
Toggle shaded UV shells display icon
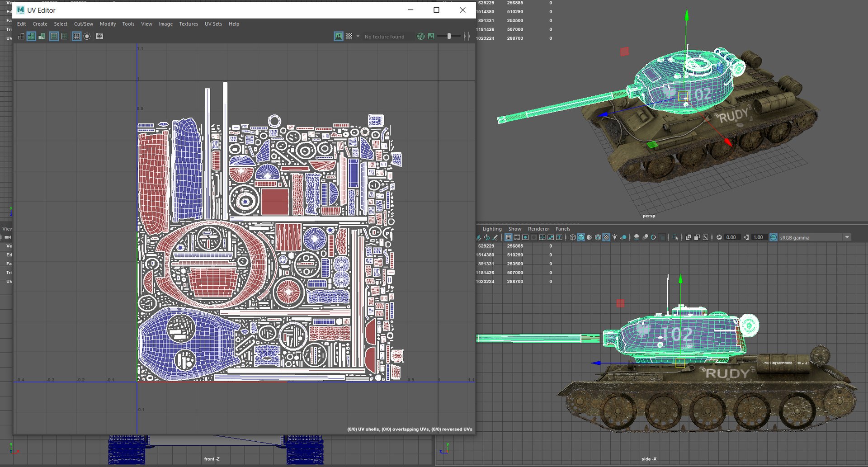[31, 36]
